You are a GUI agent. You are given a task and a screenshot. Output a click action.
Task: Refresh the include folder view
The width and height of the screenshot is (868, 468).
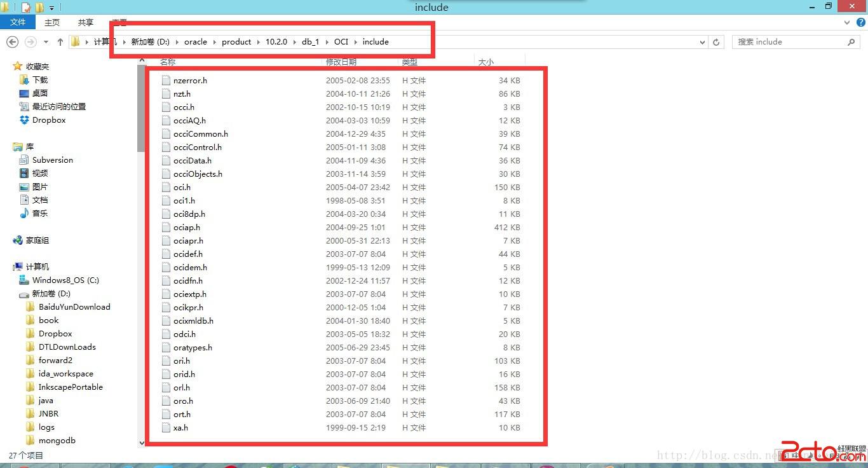(716, 42)
